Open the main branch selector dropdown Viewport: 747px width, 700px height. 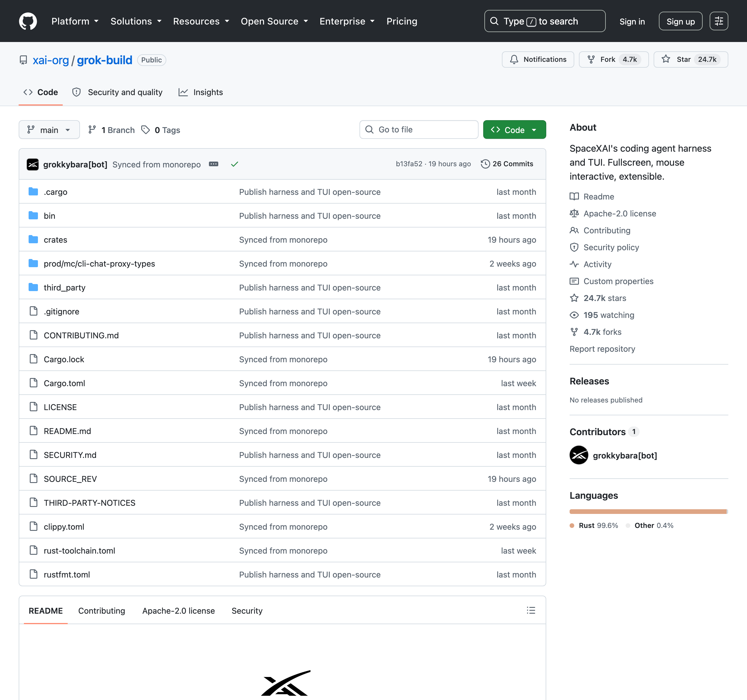point(49,129)
